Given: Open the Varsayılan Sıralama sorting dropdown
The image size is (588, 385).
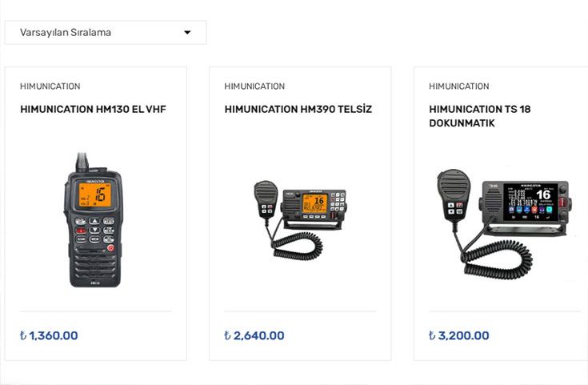Looking at the screenshot, I should [x=106, y=33].
